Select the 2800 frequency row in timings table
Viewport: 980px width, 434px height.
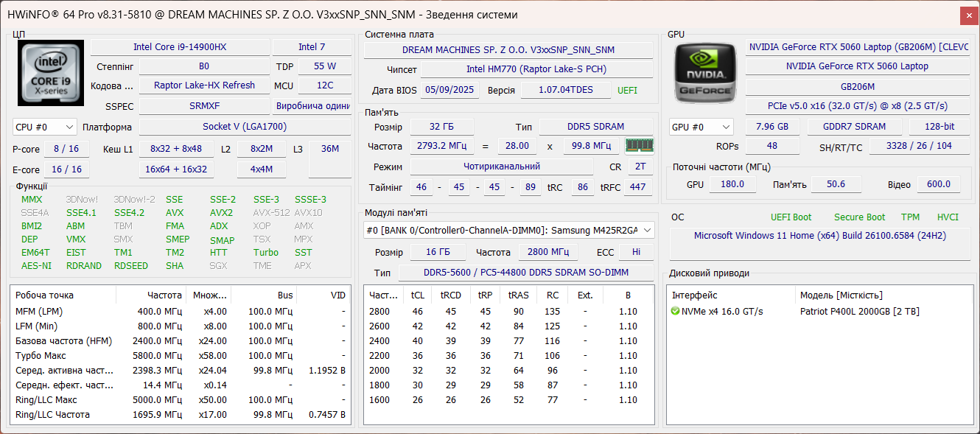[x=379, y=312]
